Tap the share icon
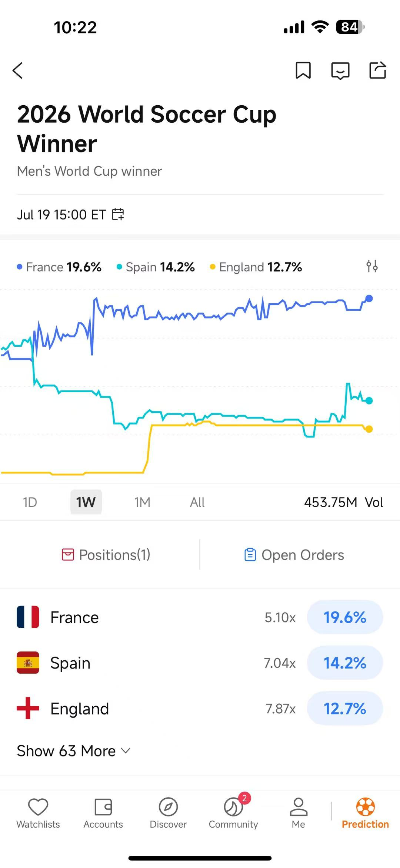The height and width of the screenshot is (868, 400). pyautogui.click(x=378, y=70)
